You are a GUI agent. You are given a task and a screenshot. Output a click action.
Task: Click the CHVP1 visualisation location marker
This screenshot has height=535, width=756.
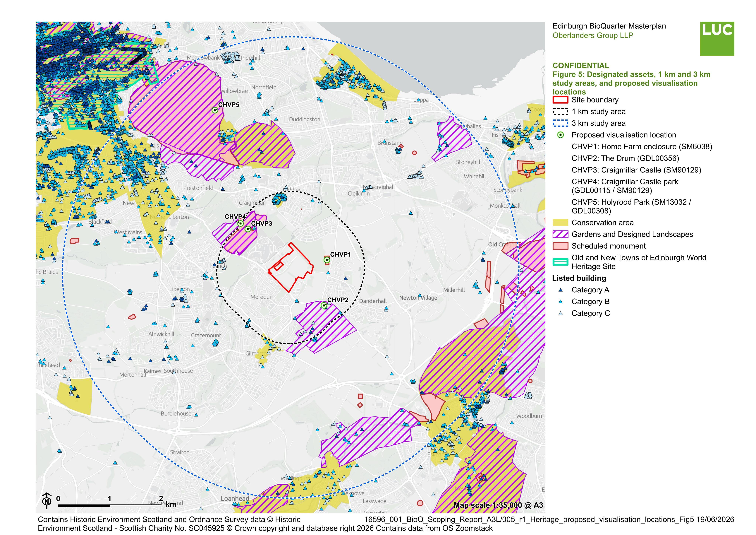click(327, 260)
